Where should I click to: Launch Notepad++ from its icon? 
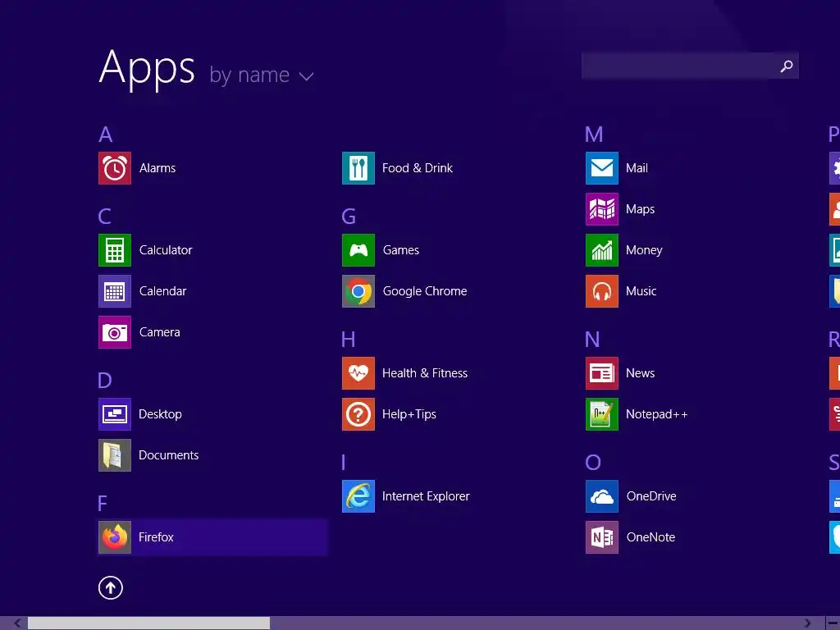602,414
